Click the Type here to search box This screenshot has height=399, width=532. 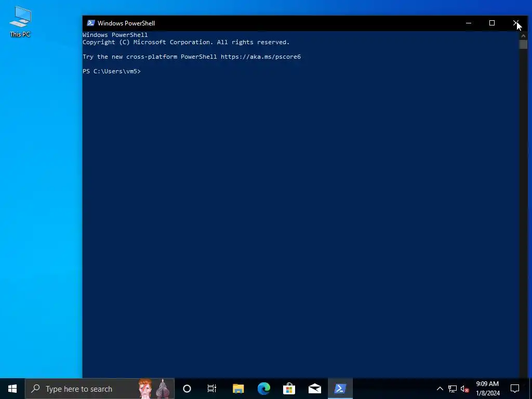pos(100,389)
